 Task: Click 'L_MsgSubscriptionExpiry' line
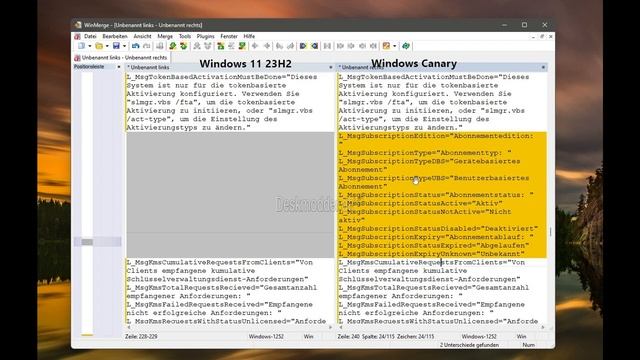tap(436, 237)
